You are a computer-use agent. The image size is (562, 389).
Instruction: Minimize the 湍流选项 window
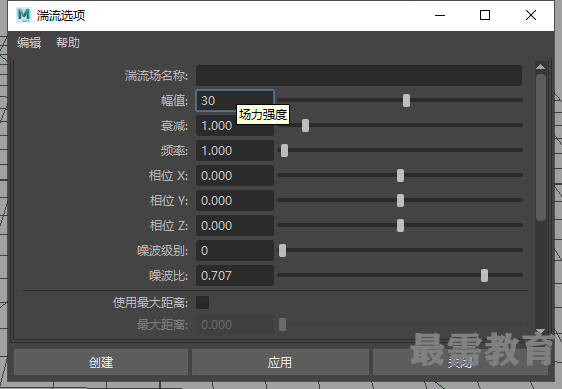[440, 15]
